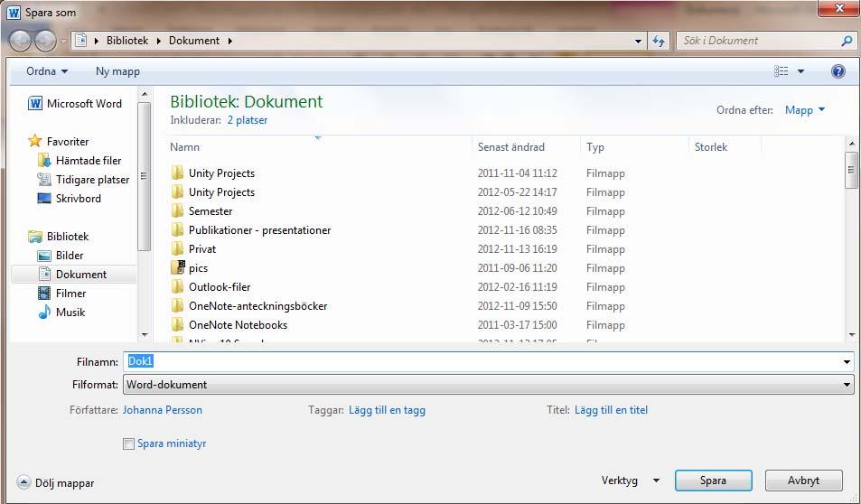The height and width of the screenshot is (504, 861).
Task: Click the Bibliotek library icon
Action: coord(34,237)
